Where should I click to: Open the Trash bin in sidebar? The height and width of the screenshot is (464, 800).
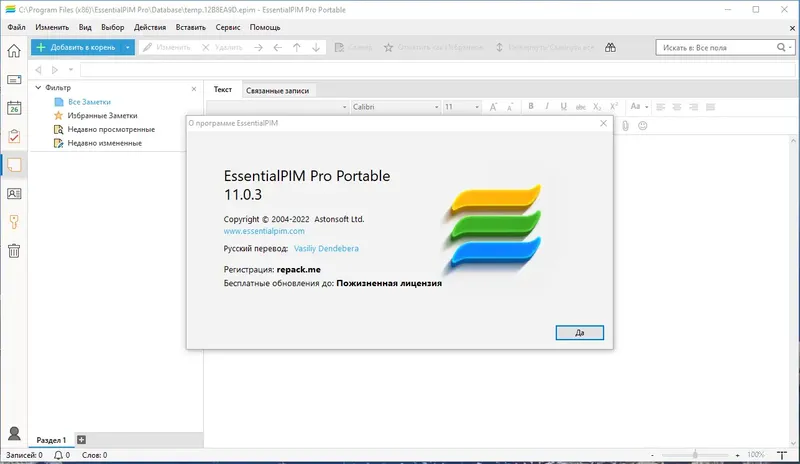pyautogui.click(x=14, y=251)
